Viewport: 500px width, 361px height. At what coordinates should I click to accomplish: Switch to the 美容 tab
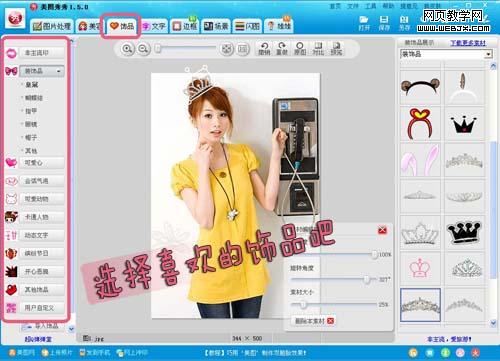click(x=89, y=26)
